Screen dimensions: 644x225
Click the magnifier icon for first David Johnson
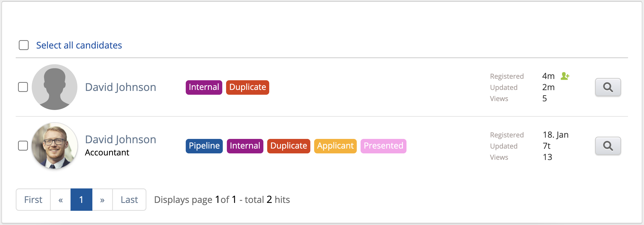pos(608,87)
